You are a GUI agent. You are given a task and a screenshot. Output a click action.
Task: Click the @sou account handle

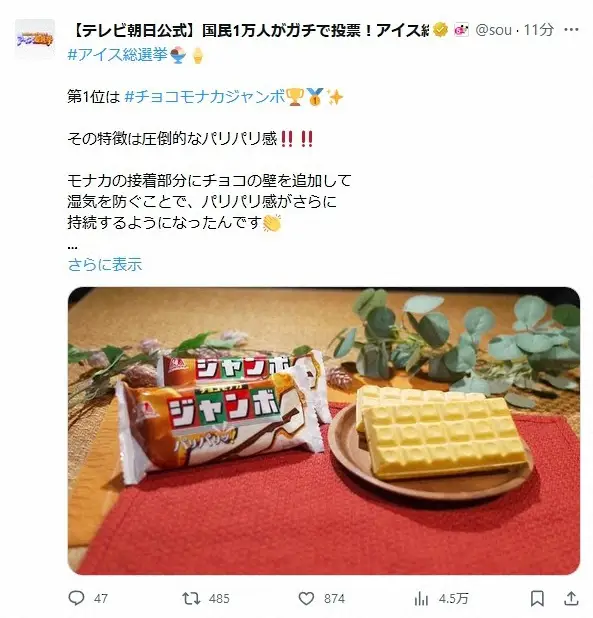(493, 30)
